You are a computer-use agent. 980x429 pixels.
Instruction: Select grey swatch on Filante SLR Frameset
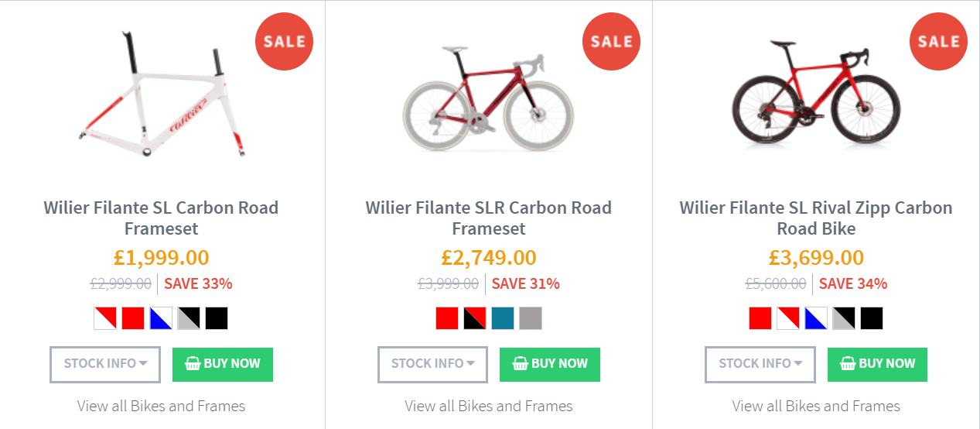click(x=531, y=318)
